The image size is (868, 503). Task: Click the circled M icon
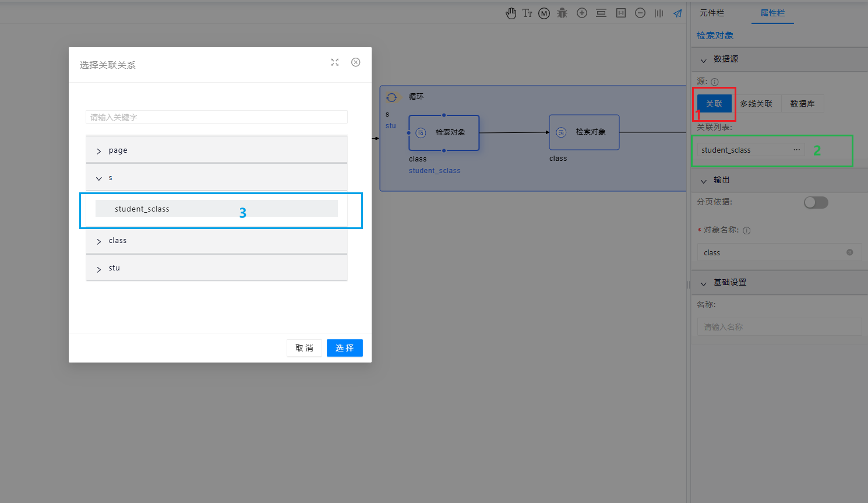(x=544, y=13)
